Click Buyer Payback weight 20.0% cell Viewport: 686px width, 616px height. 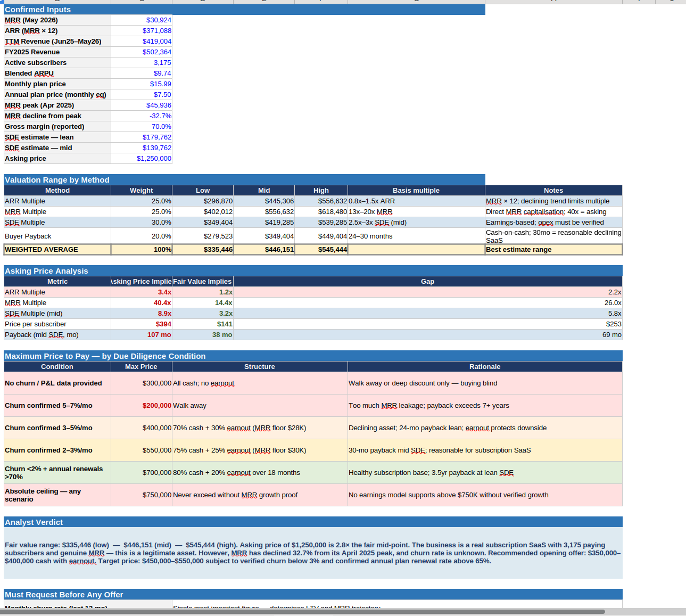pos(142,236)
